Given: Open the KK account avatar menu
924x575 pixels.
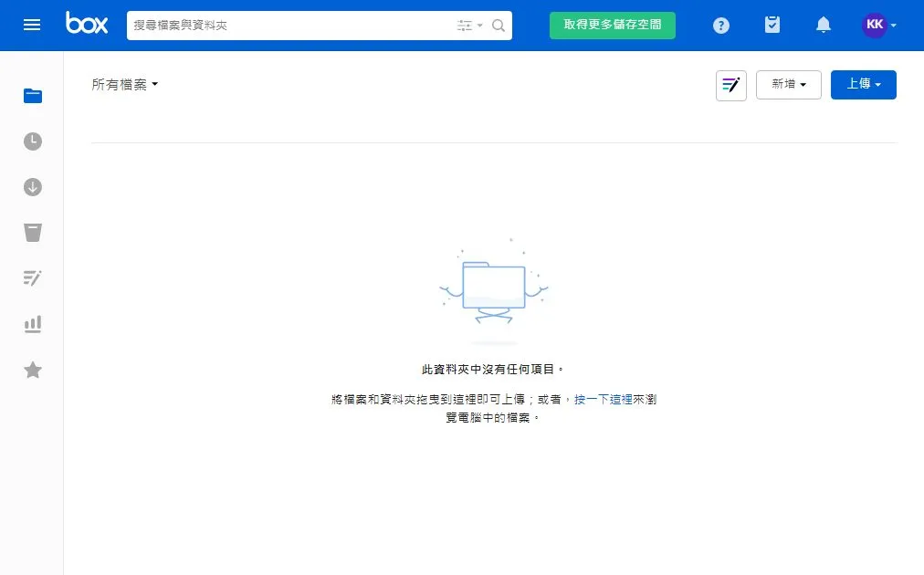Looking at the screenshot, I should click(878, 25).
